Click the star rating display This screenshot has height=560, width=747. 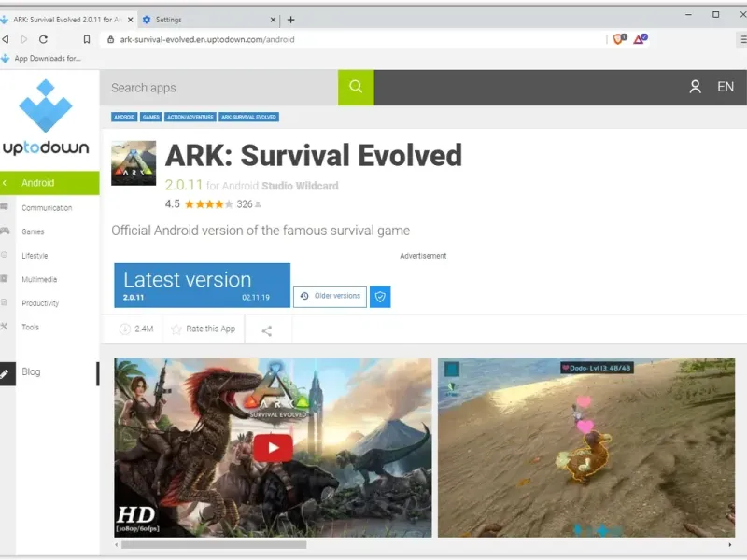point(208,204)
